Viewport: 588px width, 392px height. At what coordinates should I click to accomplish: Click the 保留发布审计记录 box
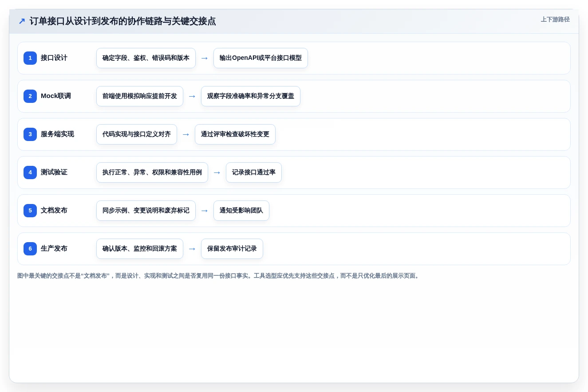[x=232, y=249]
